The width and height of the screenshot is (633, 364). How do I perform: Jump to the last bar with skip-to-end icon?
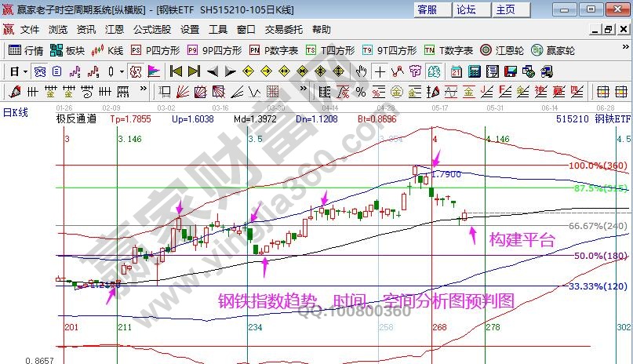(193, 71)
